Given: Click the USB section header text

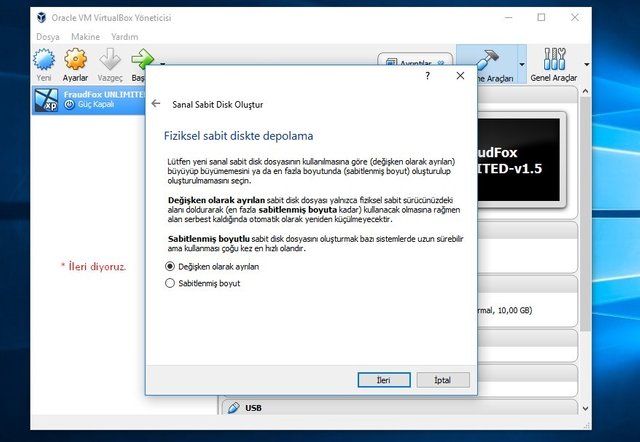Looking at the screenshot, I should click(x=253, y=408).
